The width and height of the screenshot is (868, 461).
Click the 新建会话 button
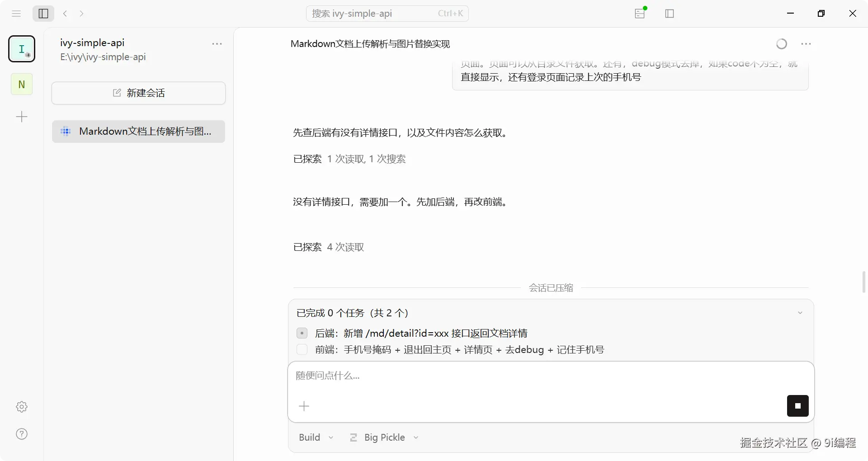pos(138,93)
